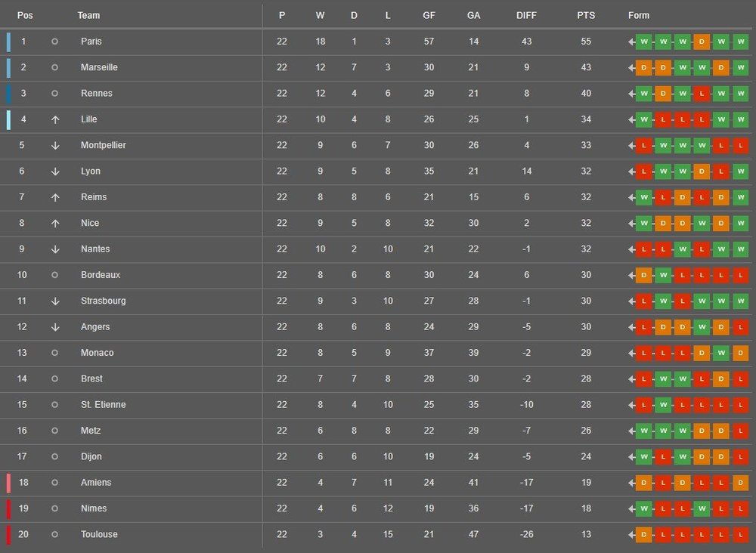
Task: Click the form left-arrow icon in Marseille's row
Action: coord(631,67)
